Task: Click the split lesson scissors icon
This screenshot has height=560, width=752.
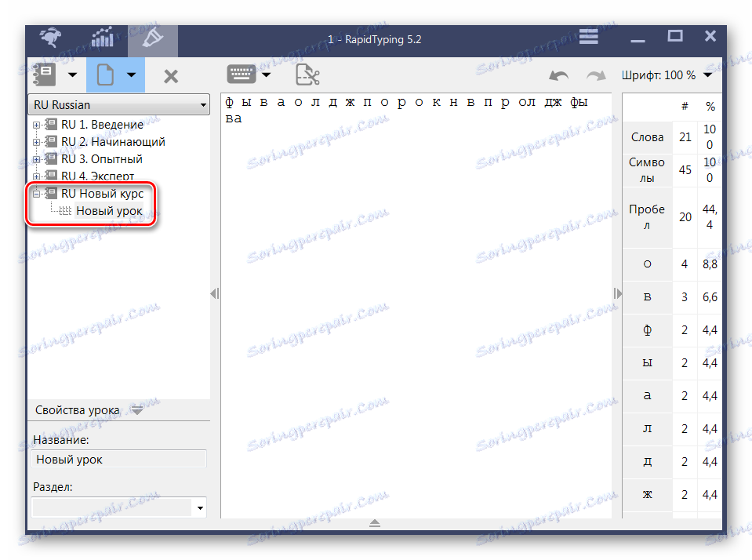Action: coord(307,75)
